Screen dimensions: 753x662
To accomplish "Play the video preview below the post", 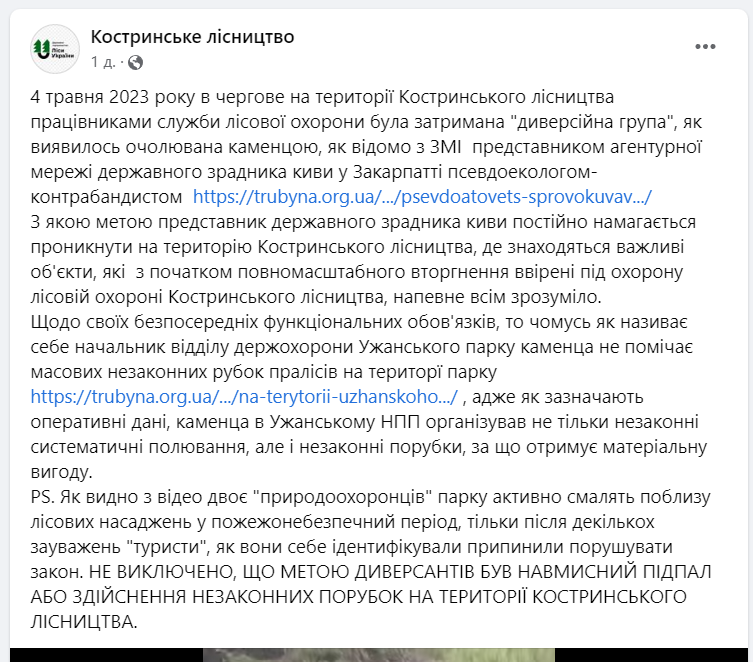I will point(378,655).
